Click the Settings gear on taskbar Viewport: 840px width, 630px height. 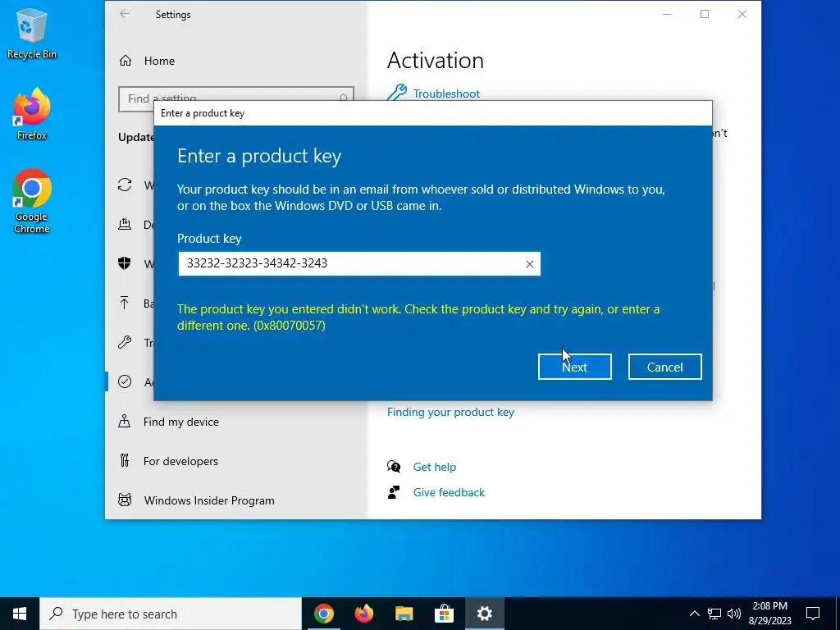coord(484,614)
